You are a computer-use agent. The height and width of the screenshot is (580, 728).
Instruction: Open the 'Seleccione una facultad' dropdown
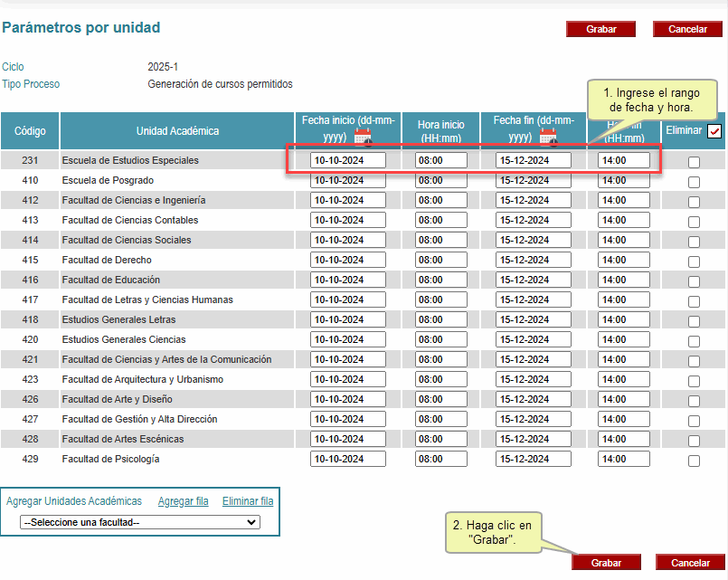[140, 522]
